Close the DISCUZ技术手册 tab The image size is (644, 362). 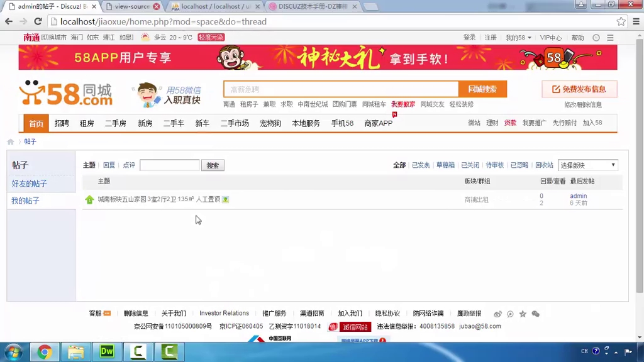pyautogui.click(x=355, y=6)
